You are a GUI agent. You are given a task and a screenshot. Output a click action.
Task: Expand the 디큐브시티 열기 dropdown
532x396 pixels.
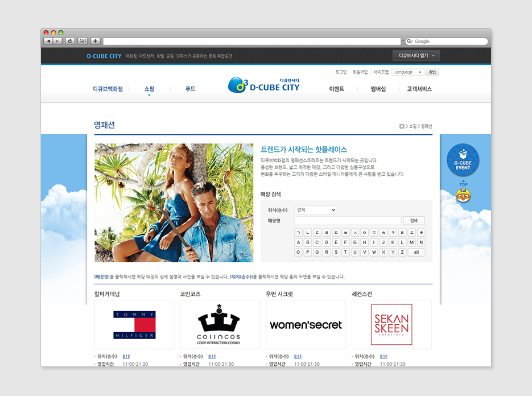point(416,56)
